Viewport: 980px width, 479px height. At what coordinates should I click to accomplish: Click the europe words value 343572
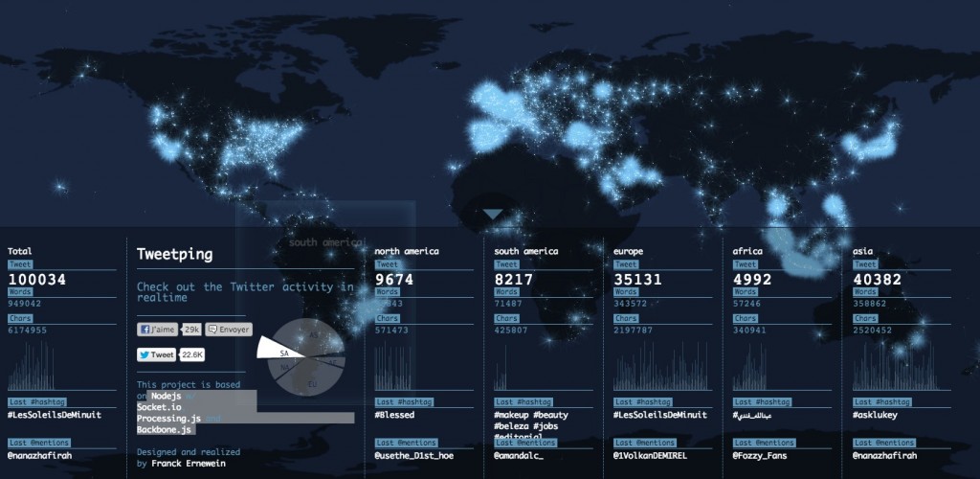634,304
